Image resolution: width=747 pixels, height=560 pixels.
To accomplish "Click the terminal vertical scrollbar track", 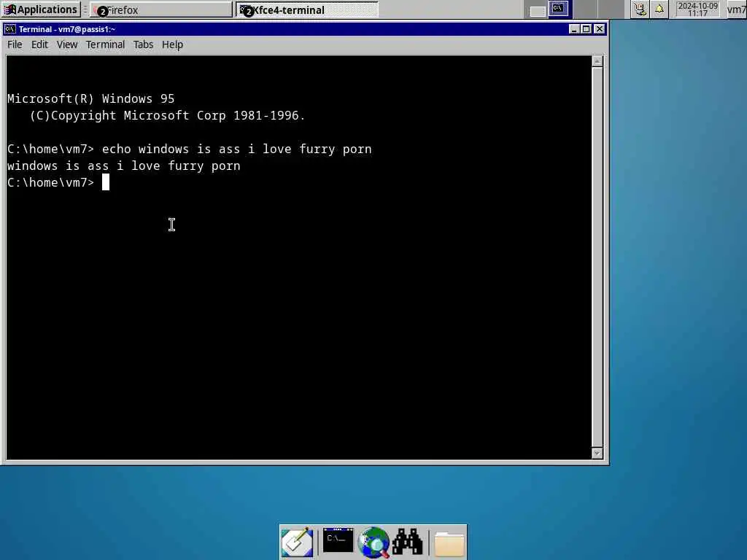I will [x=597, y=257].
